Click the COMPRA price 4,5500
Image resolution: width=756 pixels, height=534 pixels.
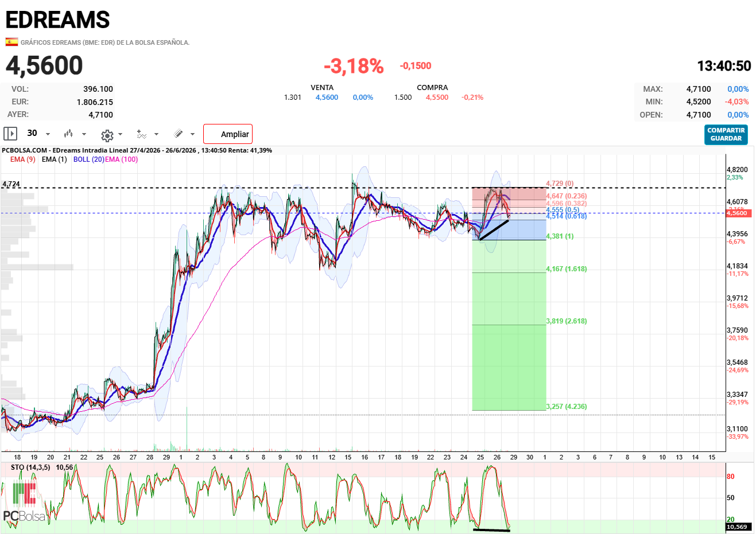pos(437,98)
